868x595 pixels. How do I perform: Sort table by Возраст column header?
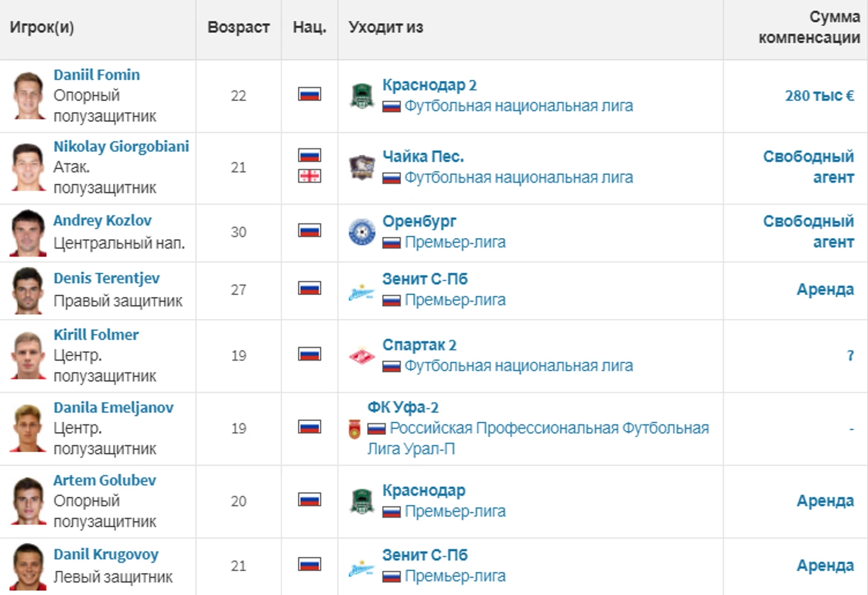(238, 27)
